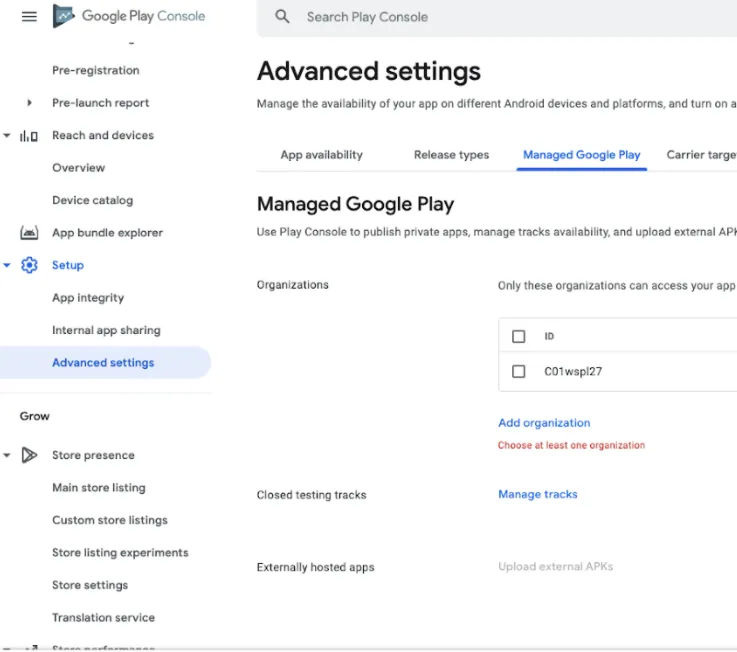Select the Store presence menu item
This screenshot has height=652, width=737.
click(x=93, y=455)
